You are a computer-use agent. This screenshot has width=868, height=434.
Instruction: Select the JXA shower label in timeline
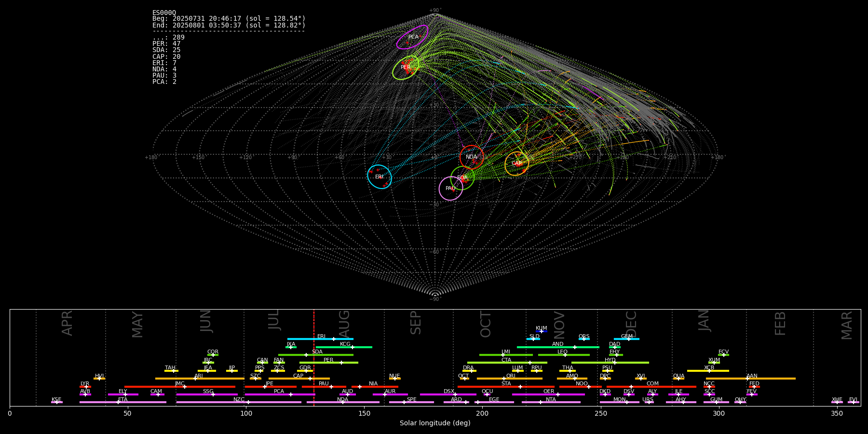click(x=291, y=344)
